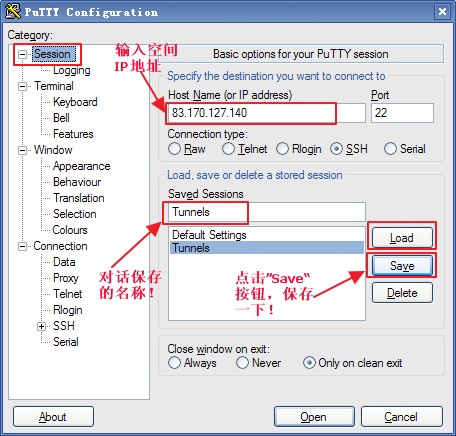Expand the SSH tree node
This screenshot has height=436, width=456.
tap(41, 326)
